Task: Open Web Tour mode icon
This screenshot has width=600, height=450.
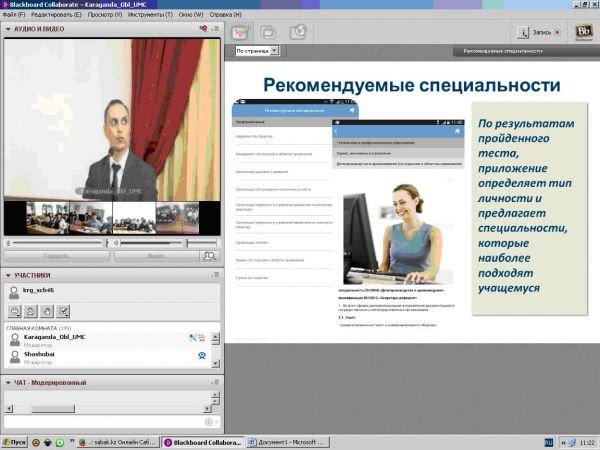Action: coord(297,32)
